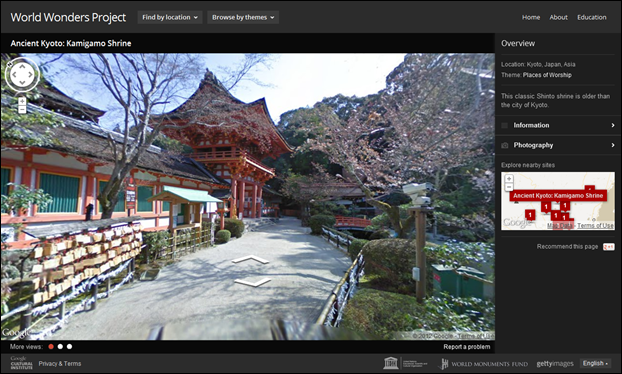The width and height of the screenshot is (622, 374).
Task: Open the Education page
Action: (591, 17)
